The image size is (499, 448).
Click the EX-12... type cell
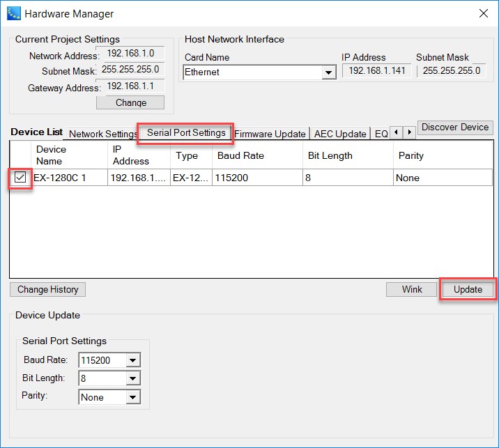click(191, 178)
